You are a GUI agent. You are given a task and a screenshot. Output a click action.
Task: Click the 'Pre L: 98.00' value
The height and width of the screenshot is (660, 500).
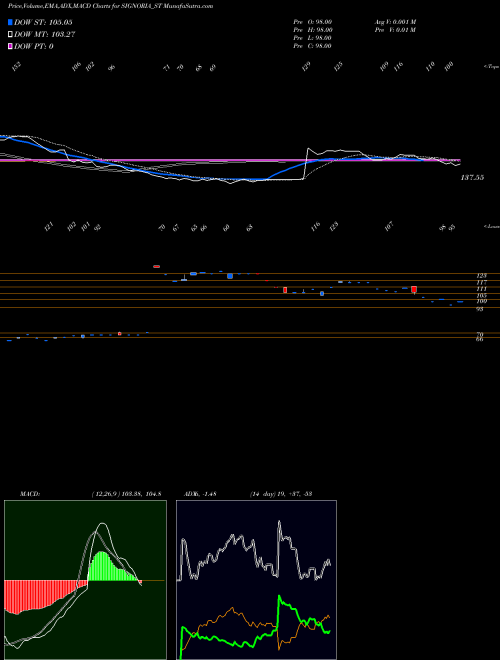click(x=313, y=38)
